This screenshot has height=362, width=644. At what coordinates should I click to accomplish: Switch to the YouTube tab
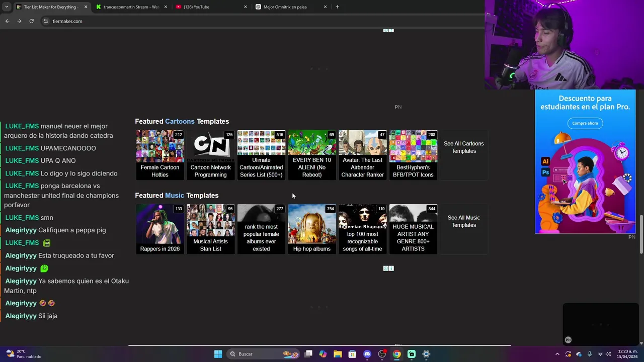(x=211, y=7)
